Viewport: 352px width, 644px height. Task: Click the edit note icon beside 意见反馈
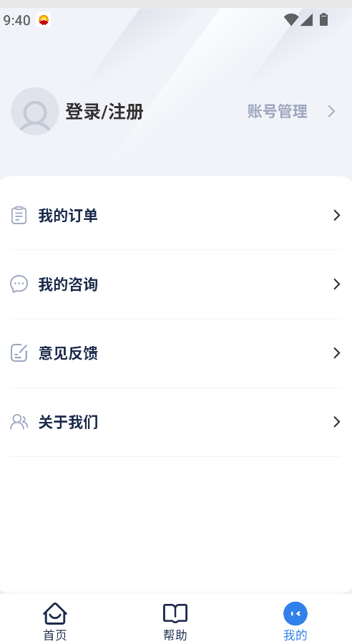19,353
